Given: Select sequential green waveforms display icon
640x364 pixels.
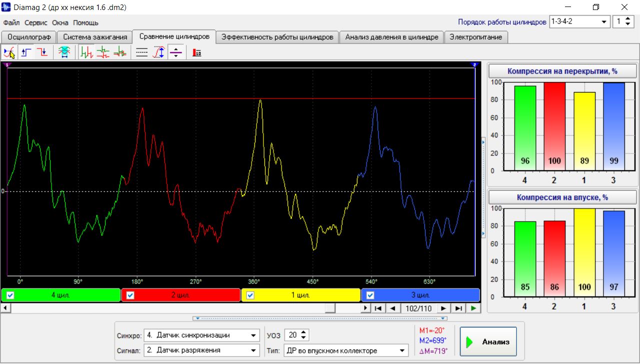Looking at the screenshot, I should point(87,52).
